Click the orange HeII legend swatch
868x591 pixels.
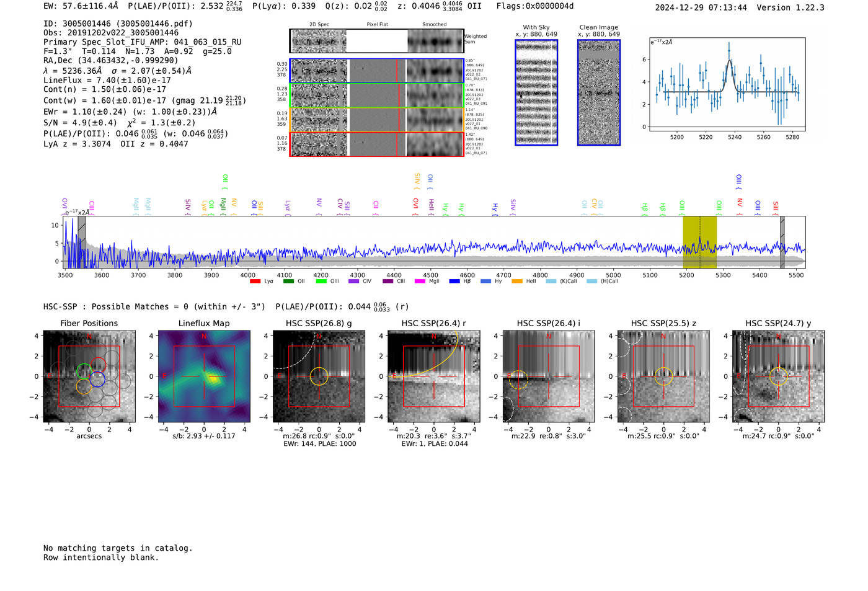(x=517, y=282)
